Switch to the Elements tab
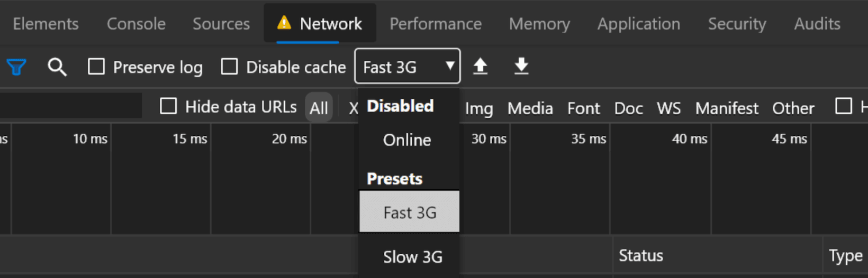 [46, 24]
